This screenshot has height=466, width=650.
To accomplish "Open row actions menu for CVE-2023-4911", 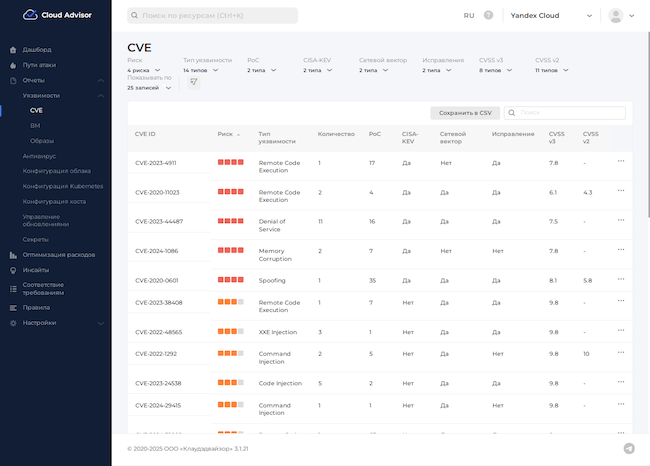I will (620, 161).
